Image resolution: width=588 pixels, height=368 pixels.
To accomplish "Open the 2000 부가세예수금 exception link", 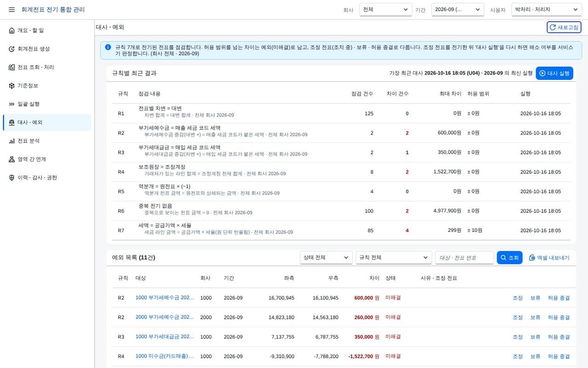I will point(165,317).
